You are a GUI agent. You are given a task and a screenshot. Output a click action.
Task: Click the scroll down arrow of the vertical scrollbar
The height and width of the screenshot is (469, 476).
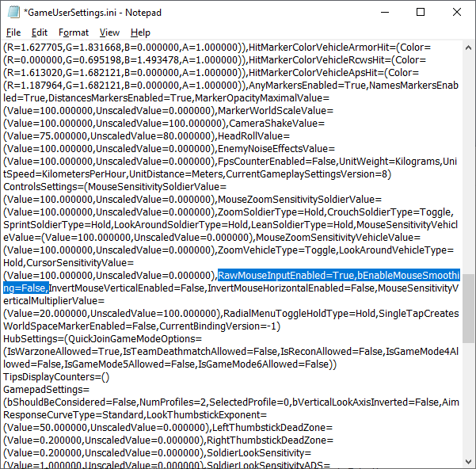tap(469, 462)
